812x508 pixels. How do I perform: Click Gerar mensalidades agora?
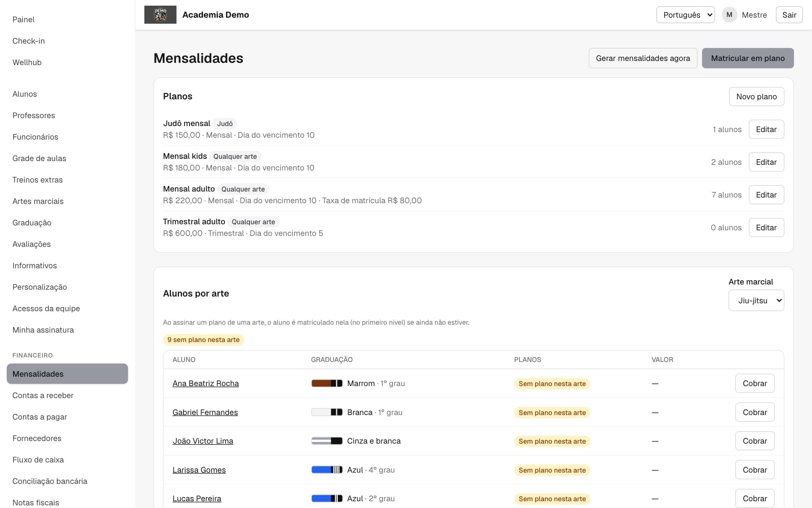[x=643, y=58]
